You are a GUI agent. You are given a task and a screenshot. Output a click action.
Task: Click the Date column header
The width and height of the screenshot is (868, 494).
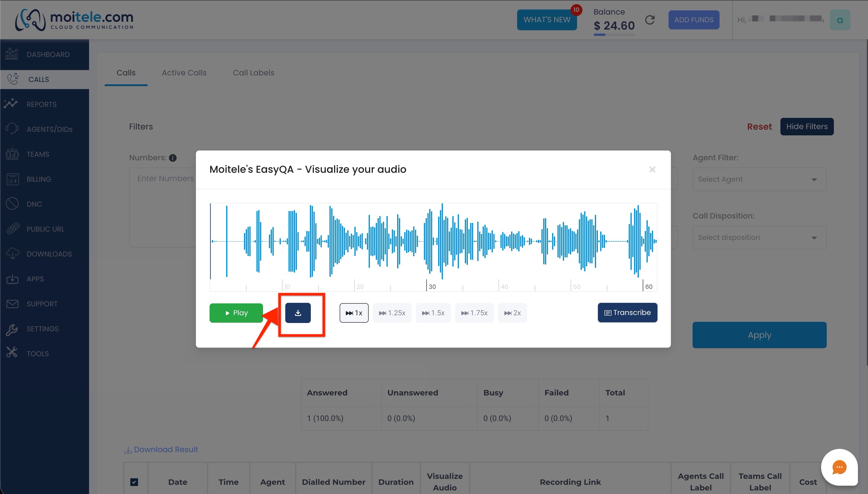(178, 482)
